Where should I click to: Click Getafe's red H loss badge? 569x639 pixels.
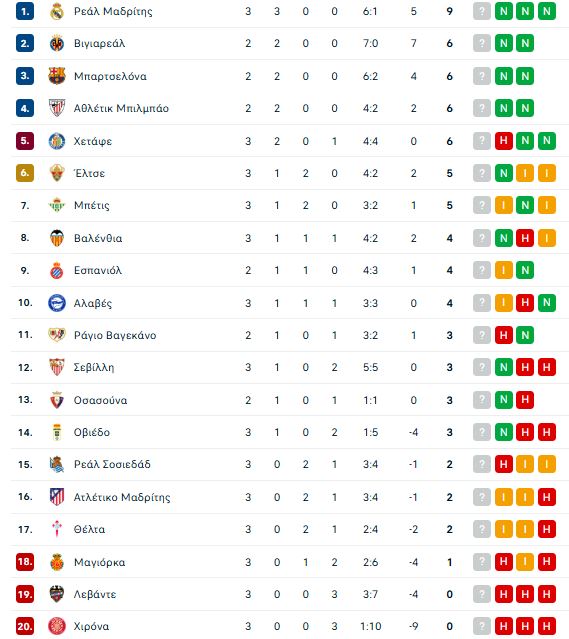[x=504, y=141]
